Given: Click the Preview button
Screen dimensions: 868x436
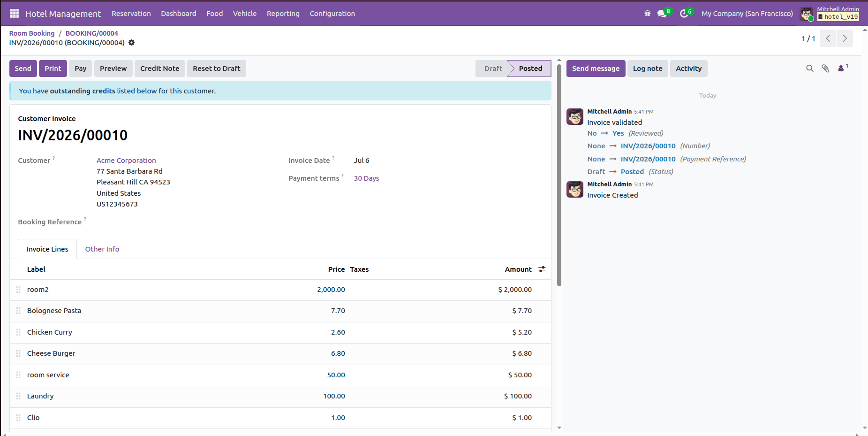Looking at the screenshot, I should point(113,69).
